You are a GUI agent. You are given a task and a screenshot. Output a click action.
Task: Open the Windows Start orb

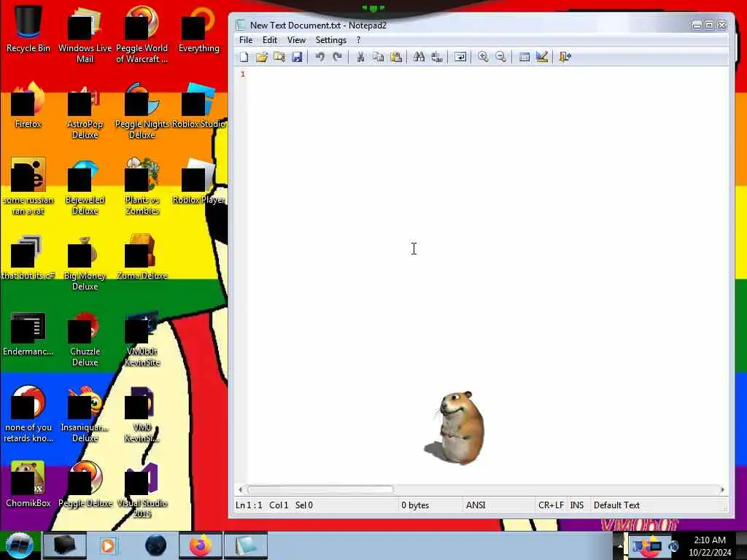click(20, 545)
